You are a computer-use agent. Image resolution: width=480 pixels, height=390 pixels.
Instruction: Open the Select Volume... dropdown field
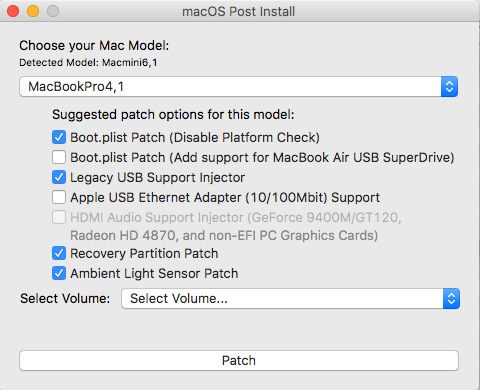290,298
